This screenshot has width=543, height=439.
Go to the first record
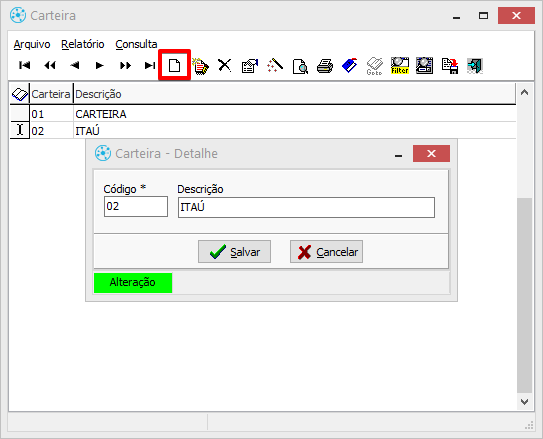click(25, 65)
